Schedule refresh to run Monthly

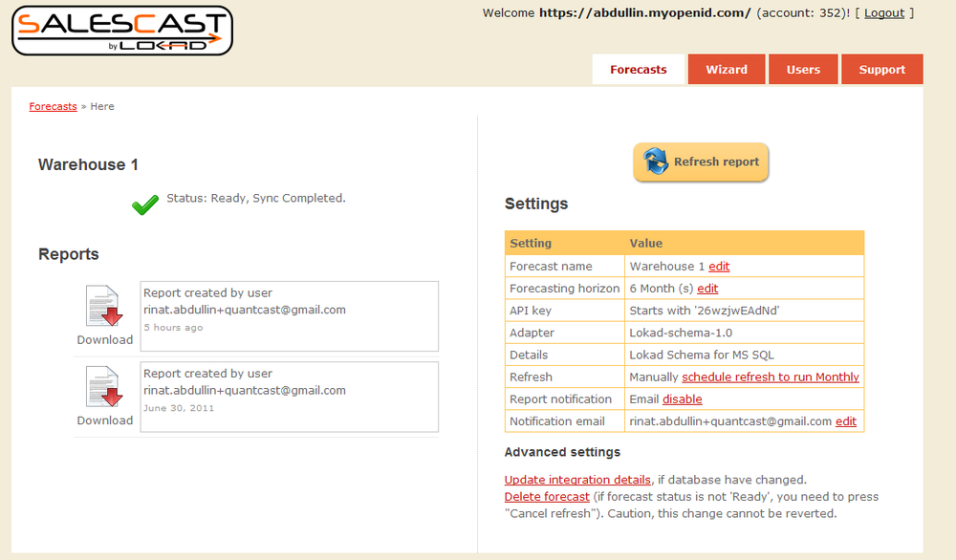[x=770, y=377]
